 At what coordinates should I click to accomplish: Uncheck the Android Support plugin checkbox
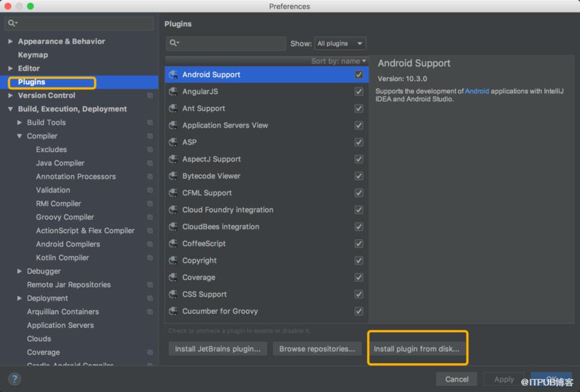tap(359, 75)
